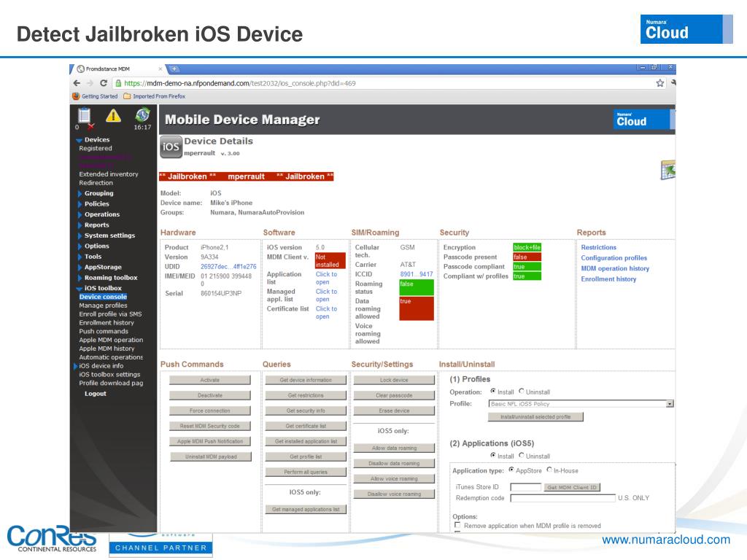
Task: Go back using the browser back arrow
Action: click(x=78, y=83)
